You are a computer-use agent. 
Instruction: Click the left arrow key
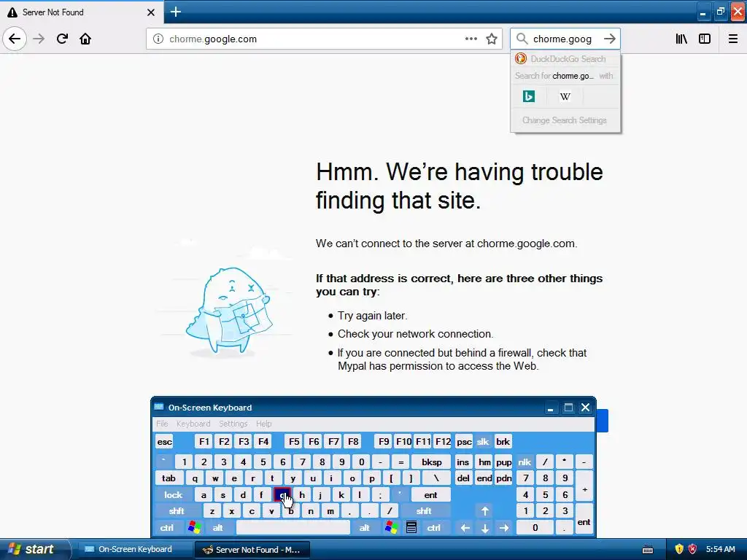(x=465, y=528)
